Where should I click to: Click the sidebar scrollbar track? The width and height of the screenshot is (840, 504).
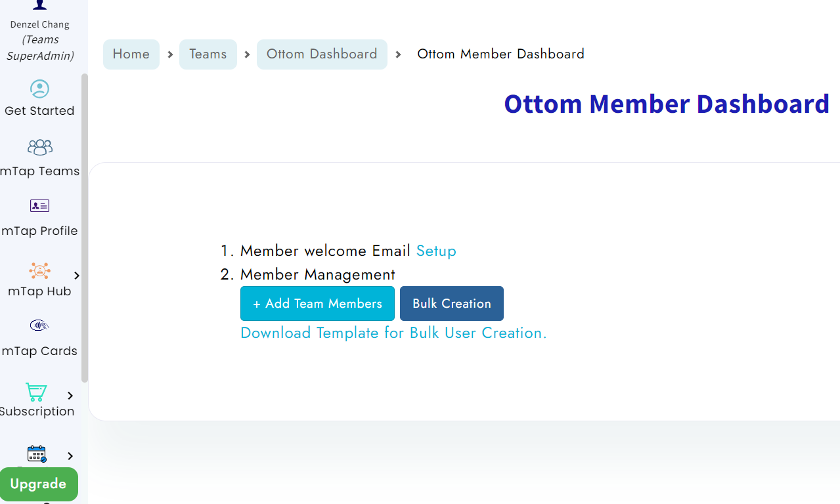[84, 230]
